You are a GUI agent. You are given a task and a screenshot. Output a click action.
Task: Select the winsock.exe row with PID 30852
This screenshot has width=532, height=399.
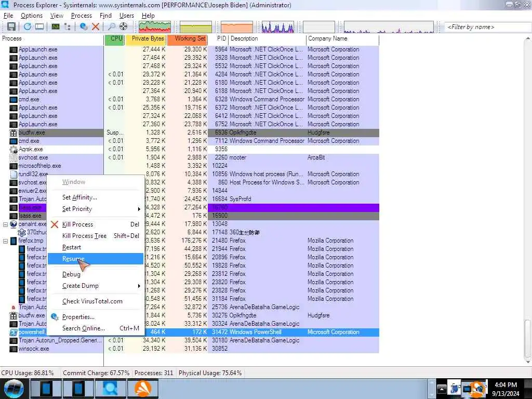coord(189,349)
